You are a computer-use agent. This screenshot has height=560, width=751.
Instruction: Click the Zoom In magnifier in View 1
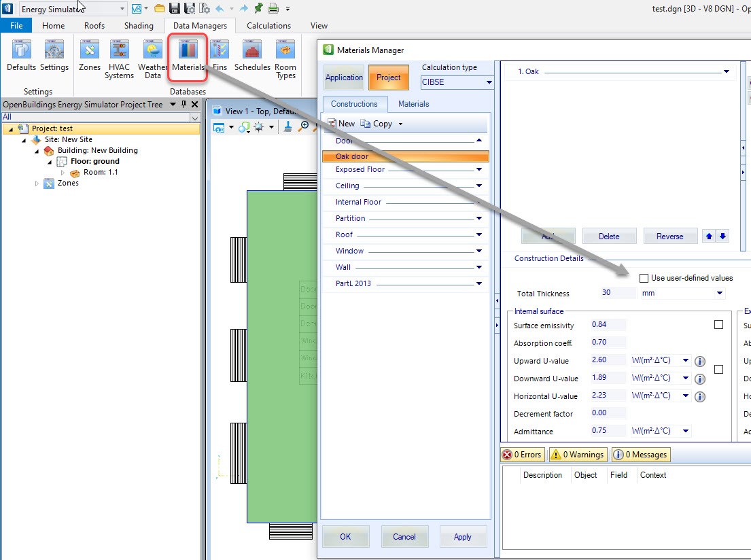pos(304,126)
